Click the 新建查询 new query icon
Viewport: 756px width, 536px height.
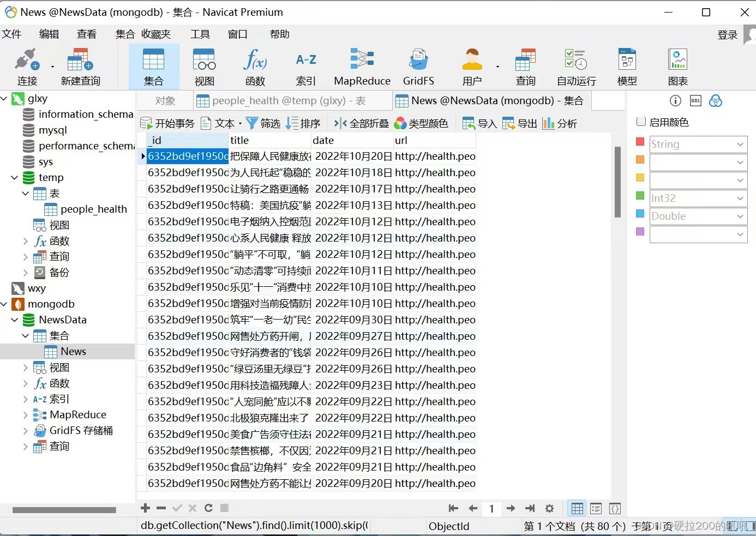(x=80, y=67)
